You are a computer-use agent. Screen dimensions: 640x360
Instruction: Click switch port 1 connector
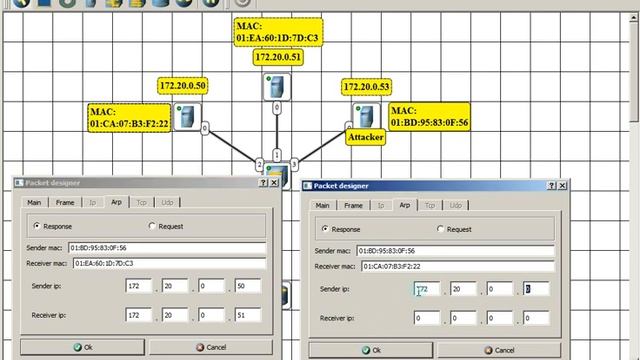277,155
